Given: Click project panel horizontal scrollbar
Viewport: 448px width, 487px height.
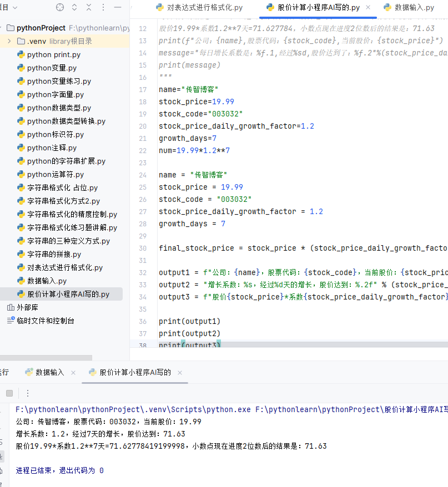Looking at the screenshot, I should 44,358.
